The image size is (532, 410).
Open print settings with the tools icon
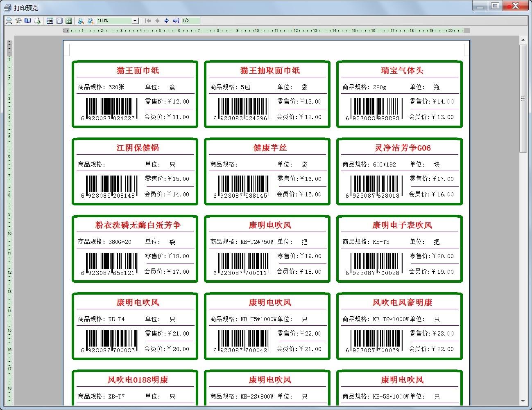18,20
